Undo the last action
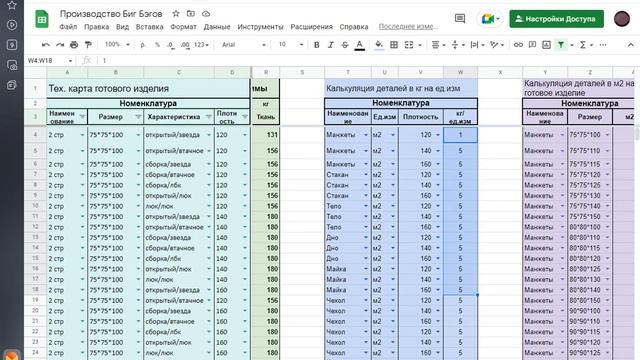Viewport: 640px width, 360px height. [46, 44]
